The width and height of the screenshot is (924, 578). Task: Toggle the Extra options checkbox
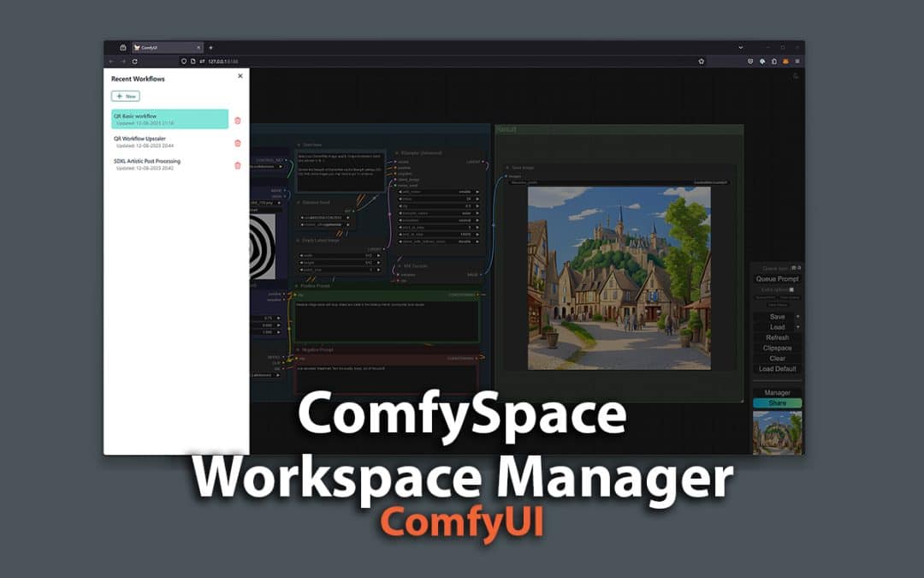791,289
